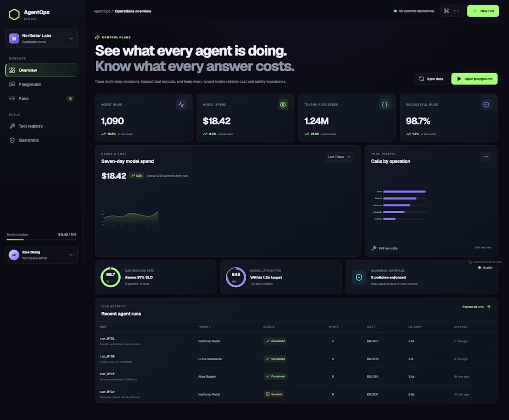Open the command palette shortcut button
This screenshot has width=509, height=420.
click(452, 11)
